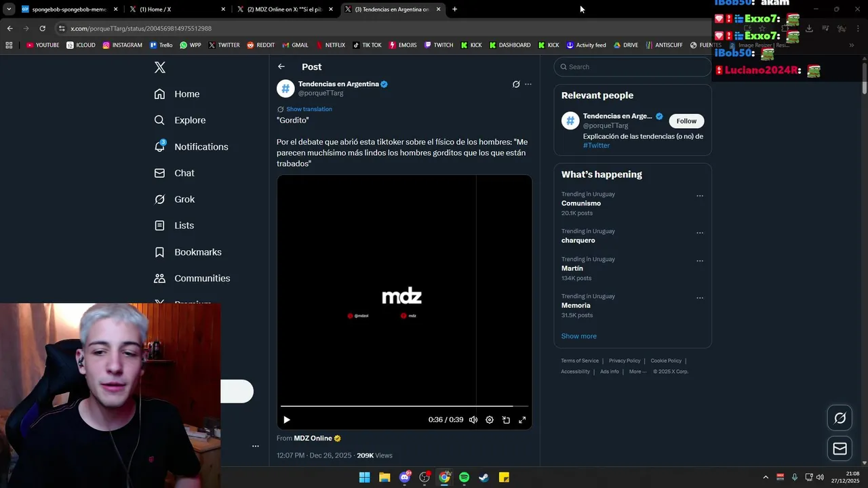Open Memoria trending topic
Screen dimensions: 868x488
(576, 306)
